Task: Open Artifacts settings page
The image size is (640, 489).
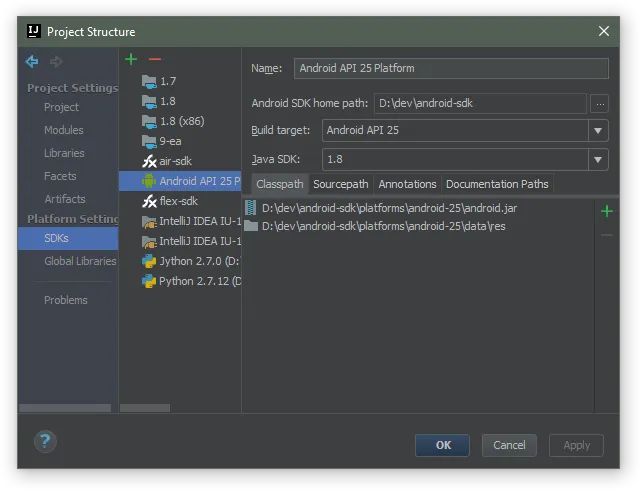Action: point(65,199)
